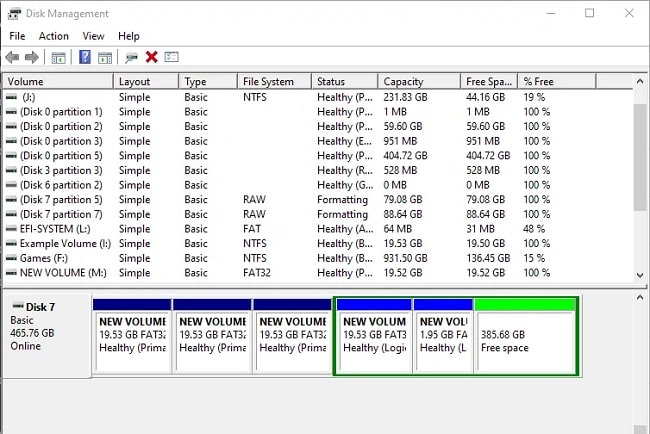Screen dimensions: 650x434
Task: Open the File menu
Action: tap(17, 36)
